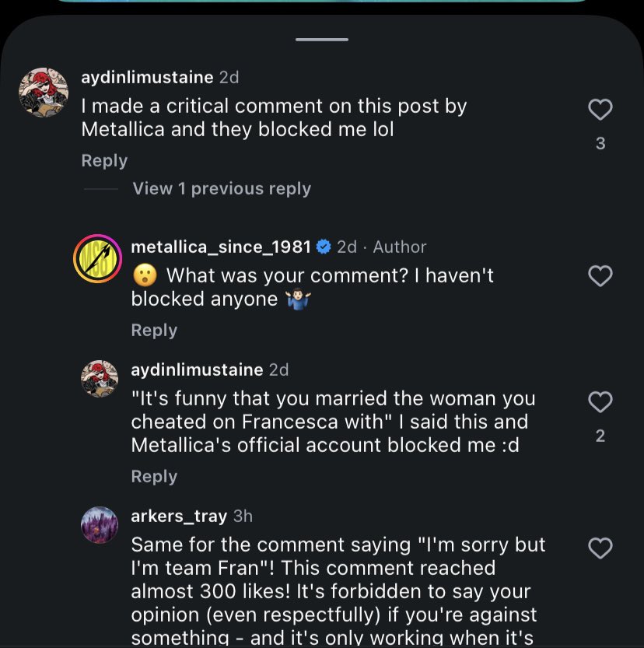Viewport: 644px width, 648px height.
Task: Reply to aydinlimustaine's Francesca quote comment
Action: pos(154,477)
